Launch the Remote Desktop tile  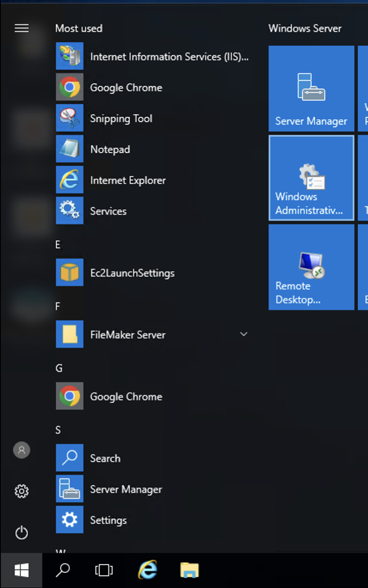[x=311, y=267]
